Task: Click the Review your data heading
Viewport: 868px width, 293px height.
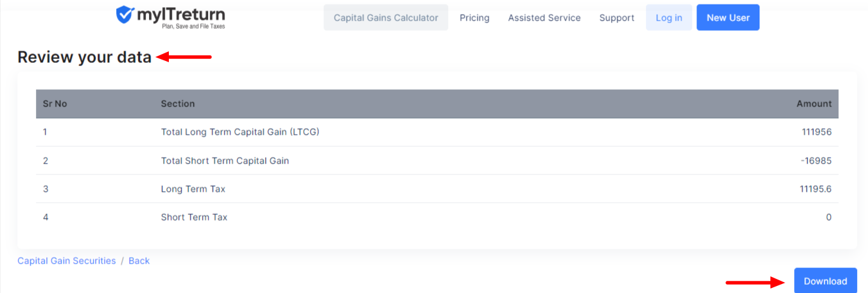Action: pyautogui.click(x=85, y=57)
